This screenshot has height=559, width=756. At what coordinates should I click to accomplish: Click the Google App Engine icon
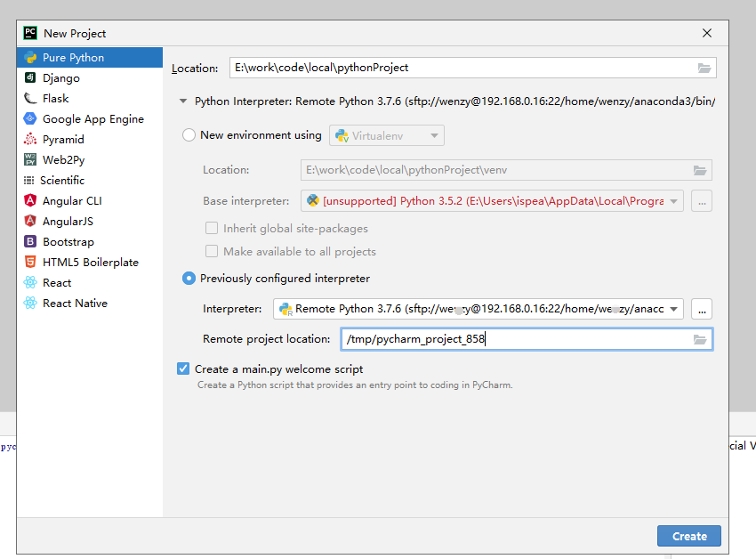30,118
